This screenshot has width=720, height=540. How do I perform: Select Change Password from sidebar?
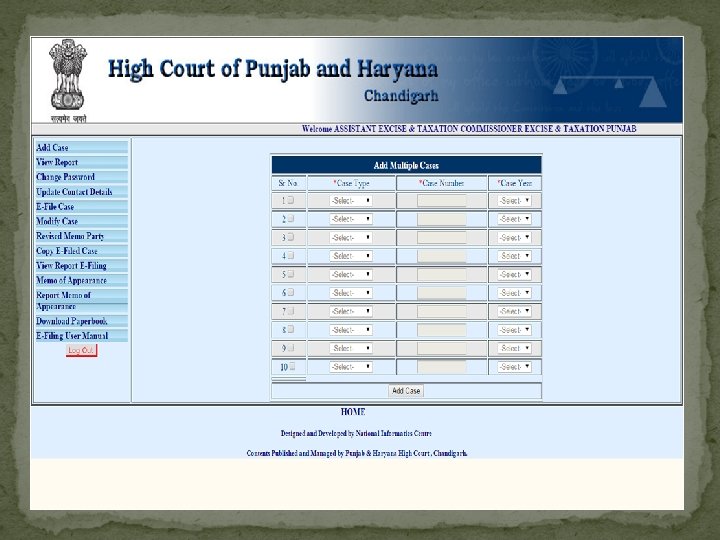(81, 177)
